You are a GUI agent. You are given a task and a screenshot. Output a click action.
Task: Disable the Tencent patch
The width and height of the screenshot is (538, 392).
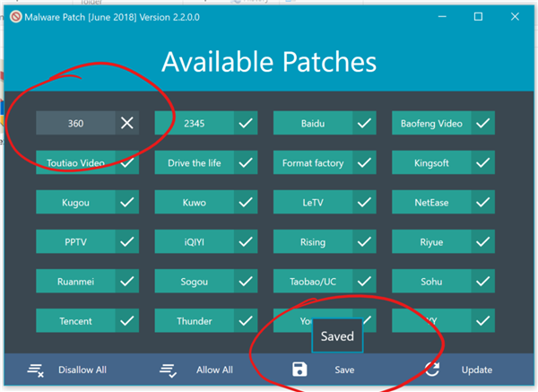88,320
